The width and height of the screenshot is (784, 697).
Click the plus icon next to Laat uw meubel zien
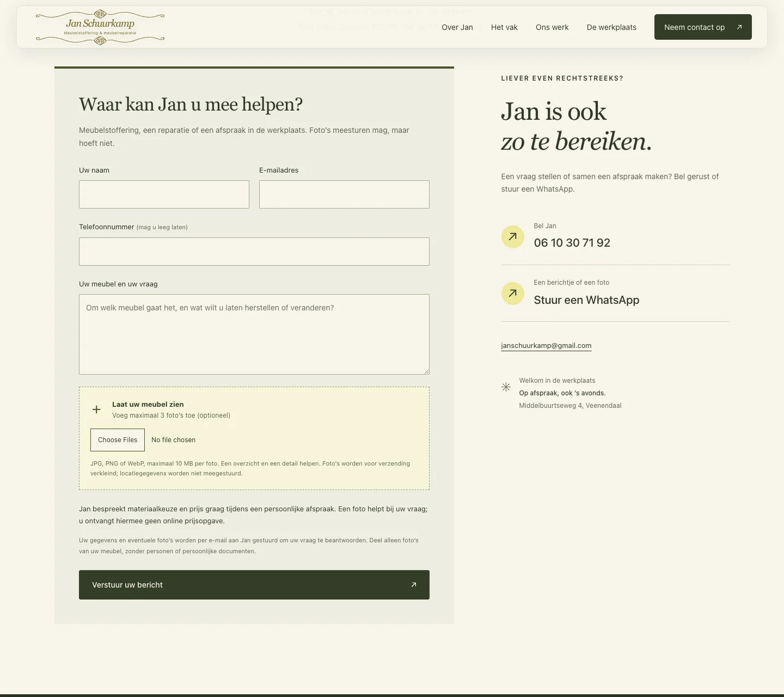point(96,409)
